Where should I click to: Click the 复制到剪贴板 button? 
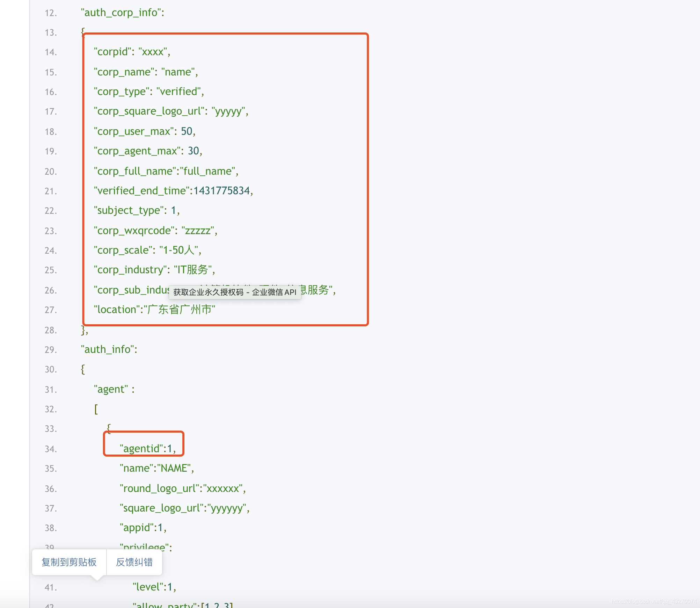[x=69, y=562]
